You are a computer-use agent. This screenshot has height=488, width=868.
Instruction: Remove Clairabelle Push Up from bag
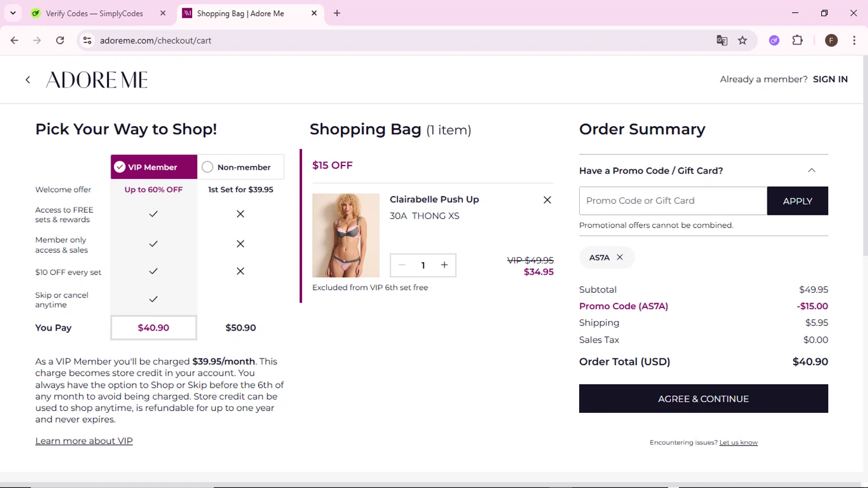547,200
